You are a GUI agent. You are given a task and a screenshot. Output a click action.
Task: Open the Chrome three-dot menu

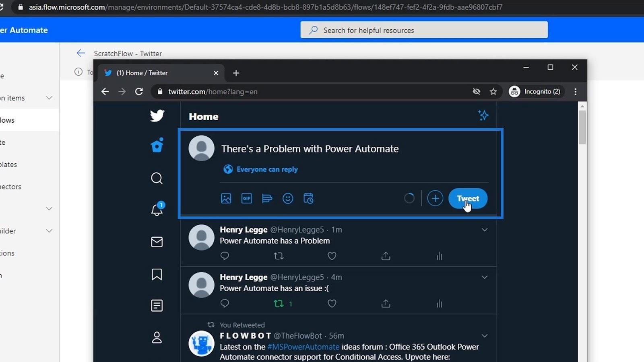point(576,91)
